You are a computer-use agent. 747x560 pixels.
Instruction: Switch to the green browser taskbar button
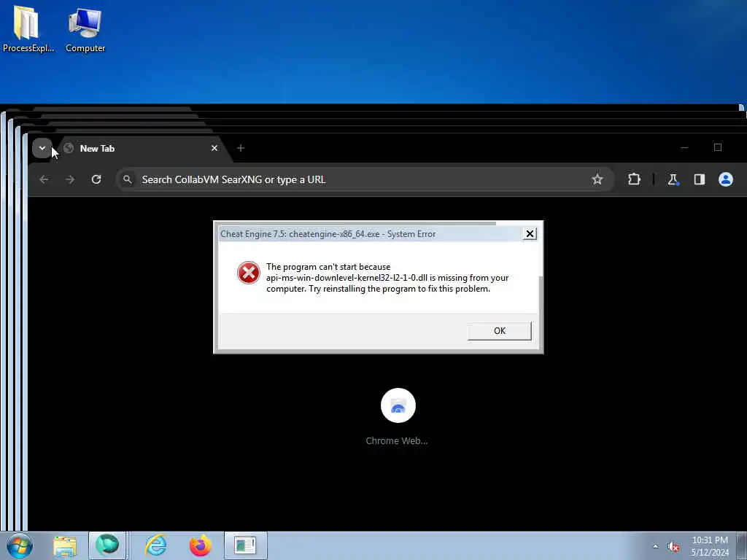(x=107, y=545)
